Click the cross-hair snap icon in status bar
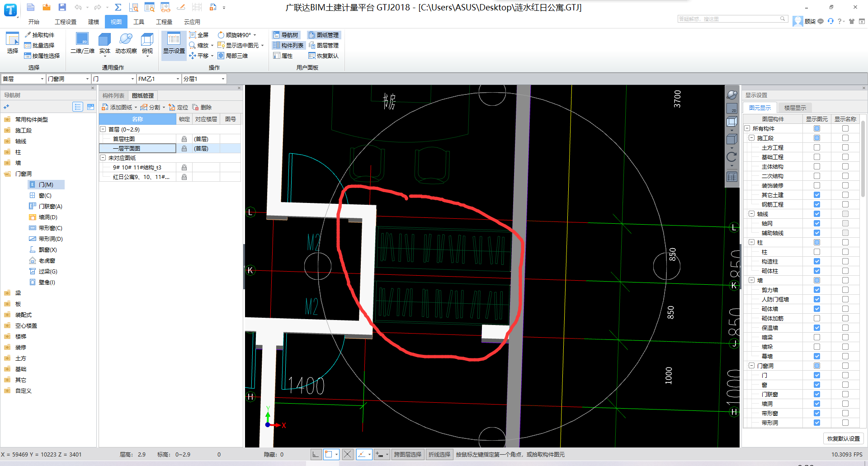The height and width of the screenshot is (466, 868). coord(348,454)
